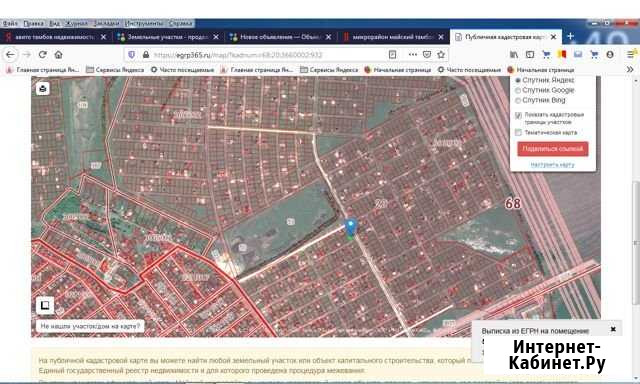Open the Инструменты menu
The width and height of the screenshot is (640, 384).
click(x=144, y=23)
